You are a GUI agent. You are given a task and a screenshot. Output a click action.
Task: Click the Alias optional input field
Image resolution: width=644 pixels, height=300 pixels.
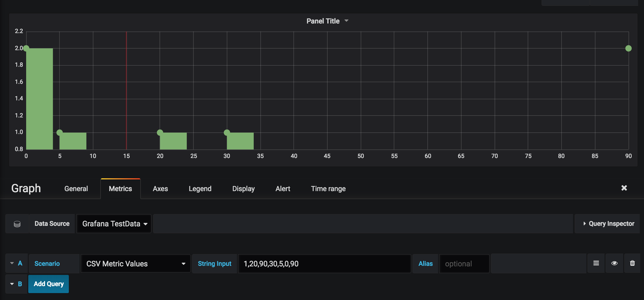464,264
